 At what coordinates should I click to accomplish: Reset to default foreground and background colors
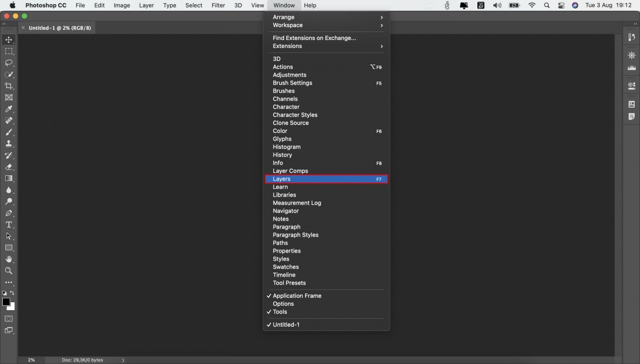coord(4,293)
